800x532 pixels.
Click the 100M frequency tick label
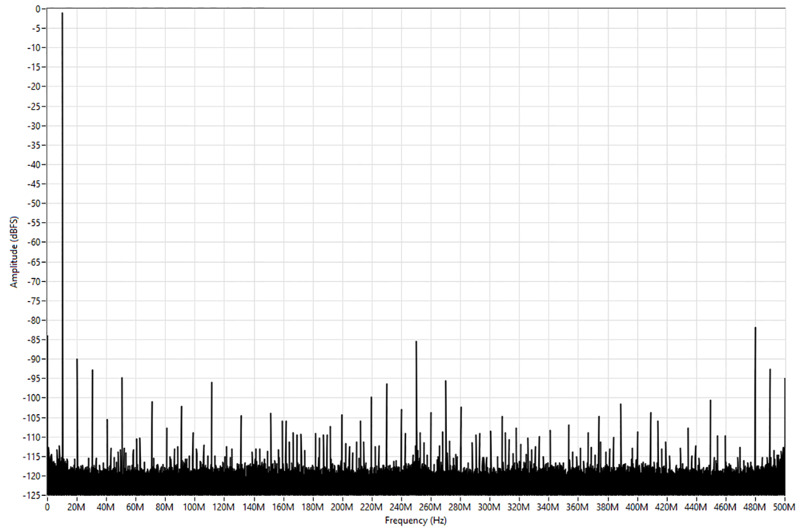click(194, 507)
